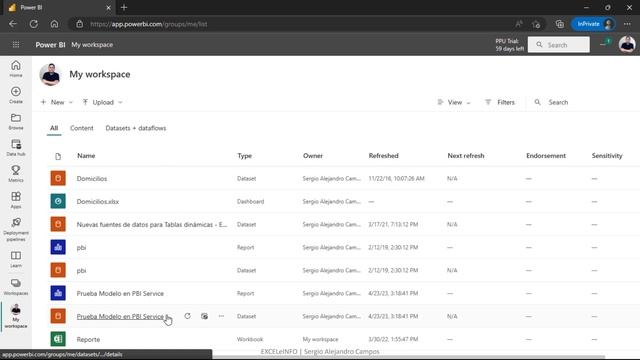
Task: Open Browse in the left navigation
Action: tap(16, 121)
